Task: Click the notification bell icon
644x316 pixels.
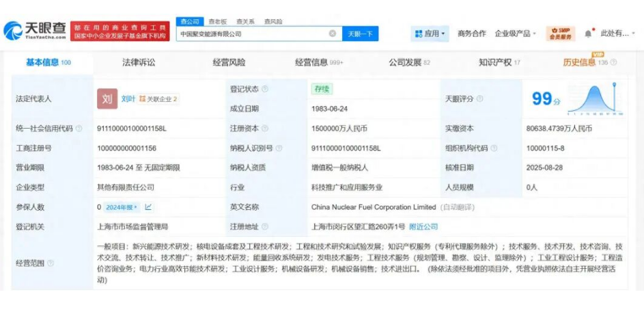Action: [x=589, y=34]
